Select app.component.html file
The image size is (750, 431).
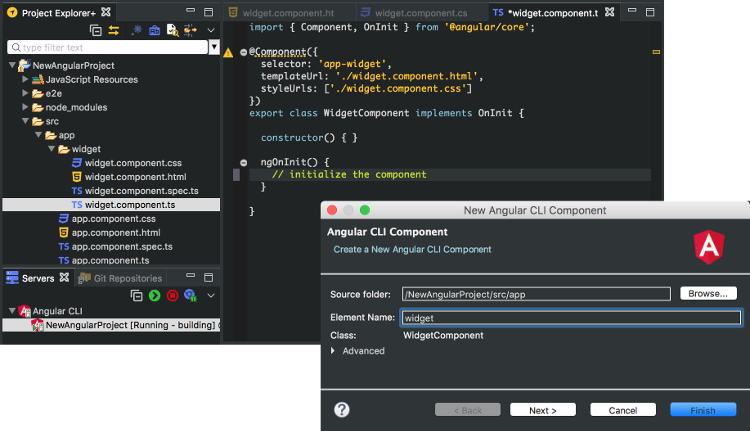coord(116,232)
